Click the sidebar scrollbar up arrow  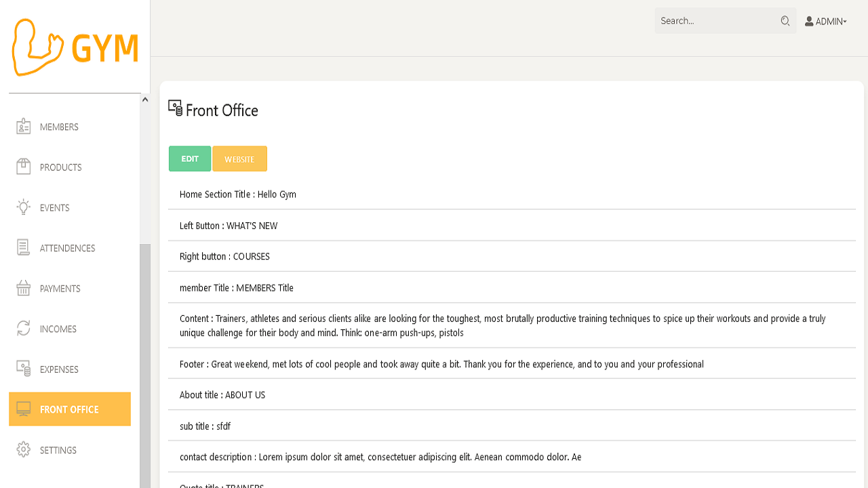(x=144, y=98)
